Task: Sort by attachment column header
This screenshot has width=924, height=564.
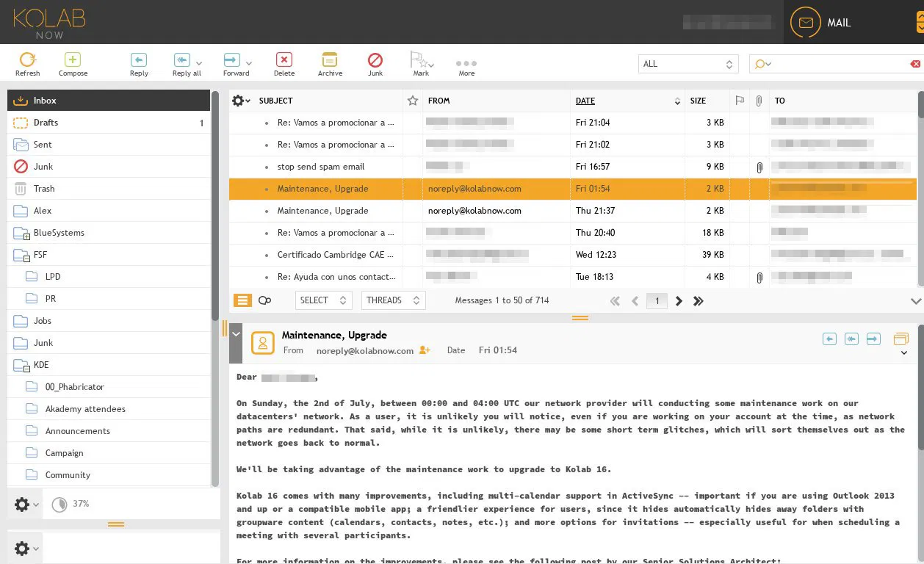Action: click(x=759, y=101)
